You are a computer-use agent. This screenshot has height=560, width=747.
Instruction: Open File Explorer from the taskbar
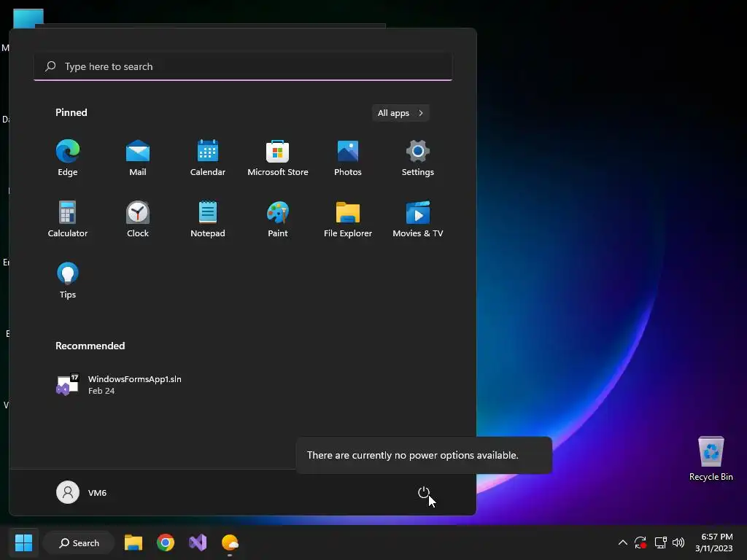click(x=133, y=542)
